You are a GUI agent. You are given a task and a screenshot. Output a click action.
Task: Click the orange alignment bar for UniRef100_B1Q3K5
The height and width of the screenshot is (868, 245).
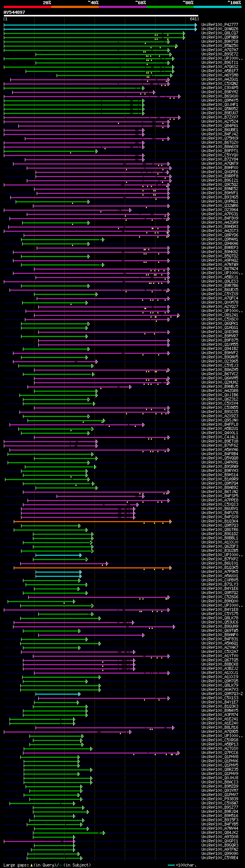pos(93,568)
